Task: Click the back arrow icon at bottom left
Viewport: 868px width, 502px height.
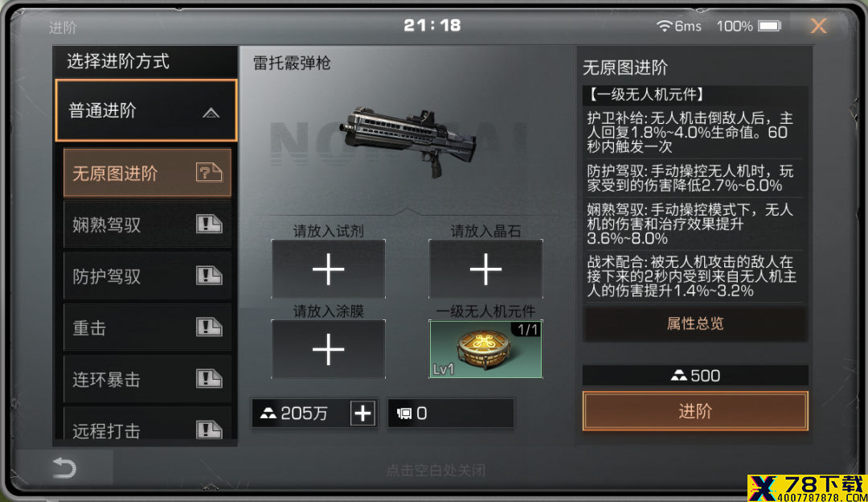Action: (x=64, y=468)
